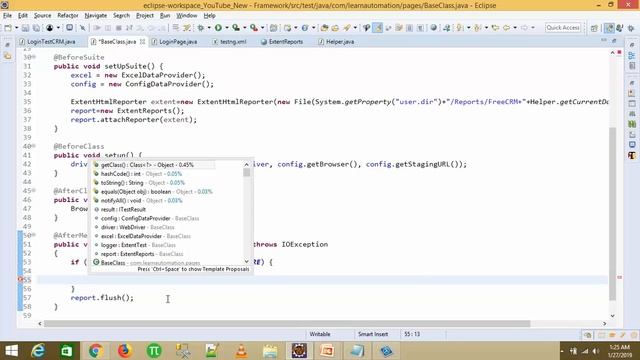Viewport: 640px width, 360px height.
Task: Open the External Tools dropdown arrow
Action: pyautogui.click(x=262, y=28)
